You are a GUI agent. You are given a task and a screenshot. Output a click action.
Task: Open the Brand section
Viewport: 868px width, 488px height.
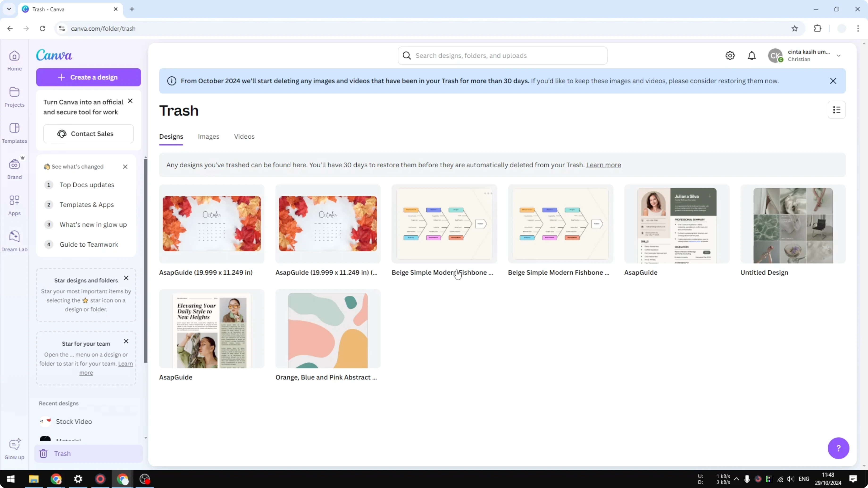(14, 168)
